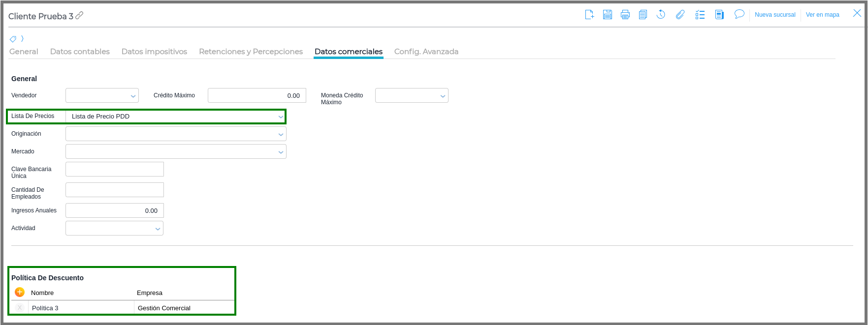The height and width of the screenshot is (325, 868).
Task: Open the Config. Avanzada tab
Action: (426, 52)
